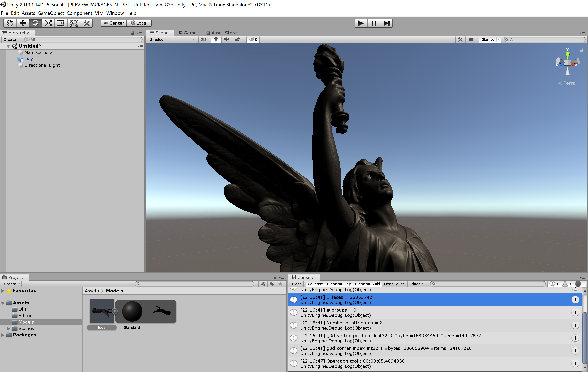This screenshot has height=372, width=588.
Task: Open the Gizmos dropdown
Action: pyautogui.click(x=490, y=39)
